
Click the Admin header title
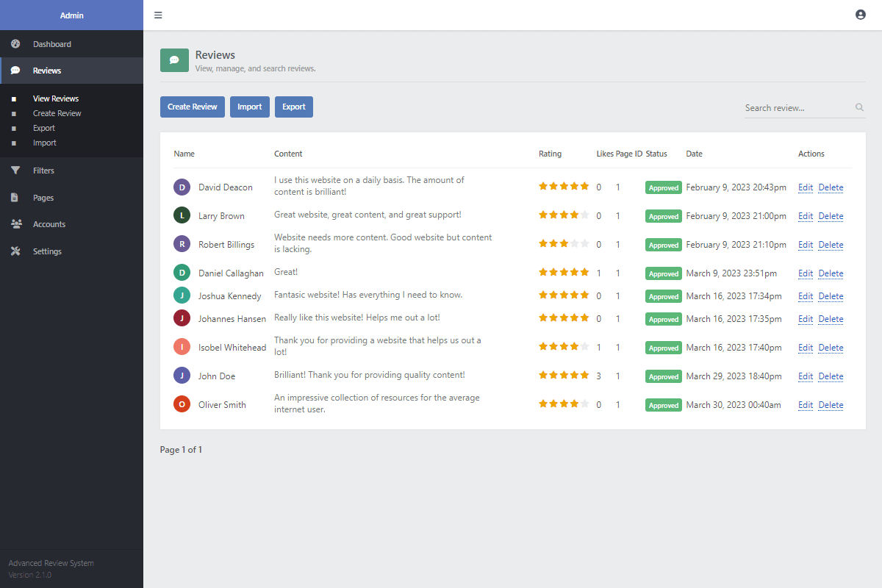pos(72,15)
